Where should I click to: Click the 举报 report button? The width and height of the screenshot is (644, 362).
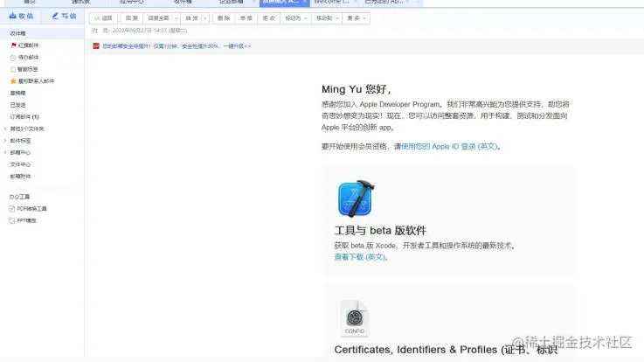click(x=246, y=18)
